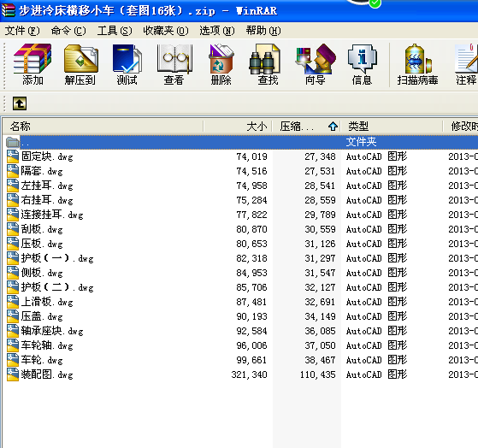Click AutoCAD 图形 type in 车轮.dwg row
The image size is (478, 448).
[376, 360]
